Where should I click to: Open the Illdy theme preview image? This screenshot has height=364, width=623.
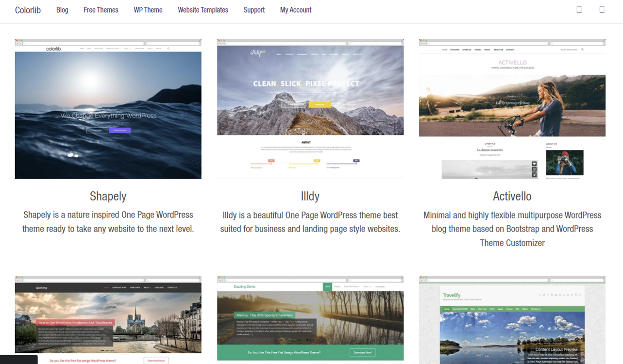(310, 109)
